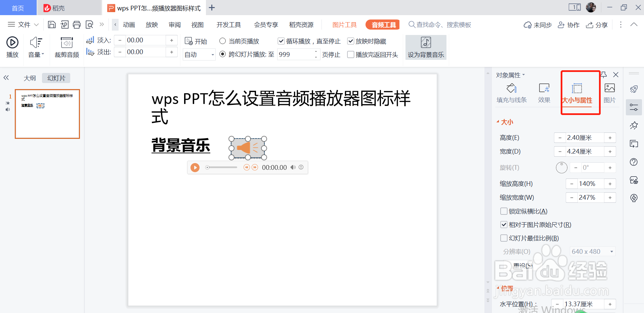
Task: Click the rotation dial in the Size section
Action: [x=561, y=167]
